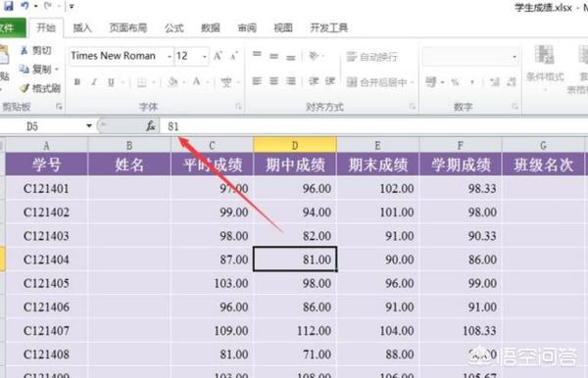Expand the name box dropdown arrow

tap(89, 126)
